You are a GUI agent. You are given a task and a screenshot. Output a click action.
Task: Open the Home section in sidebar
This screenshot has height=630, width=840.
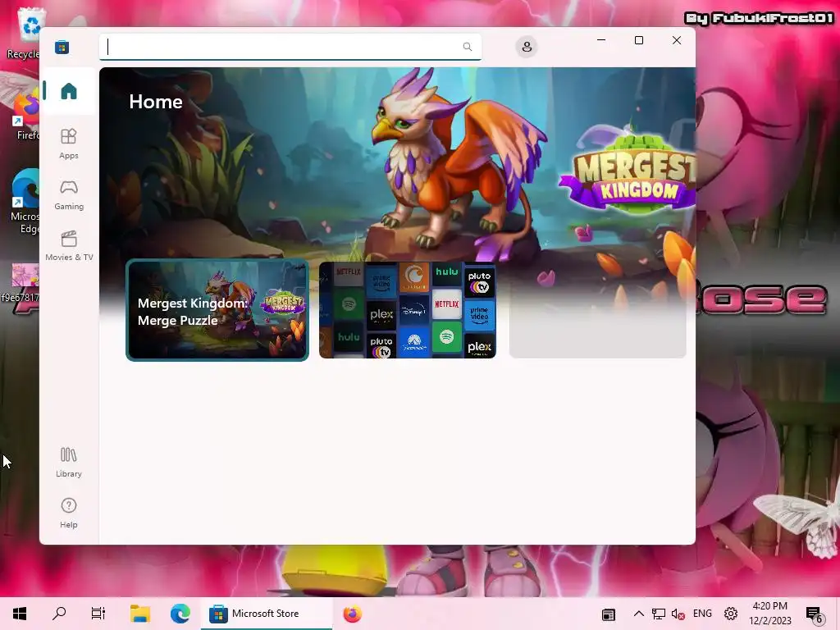[x=69, y=91]
